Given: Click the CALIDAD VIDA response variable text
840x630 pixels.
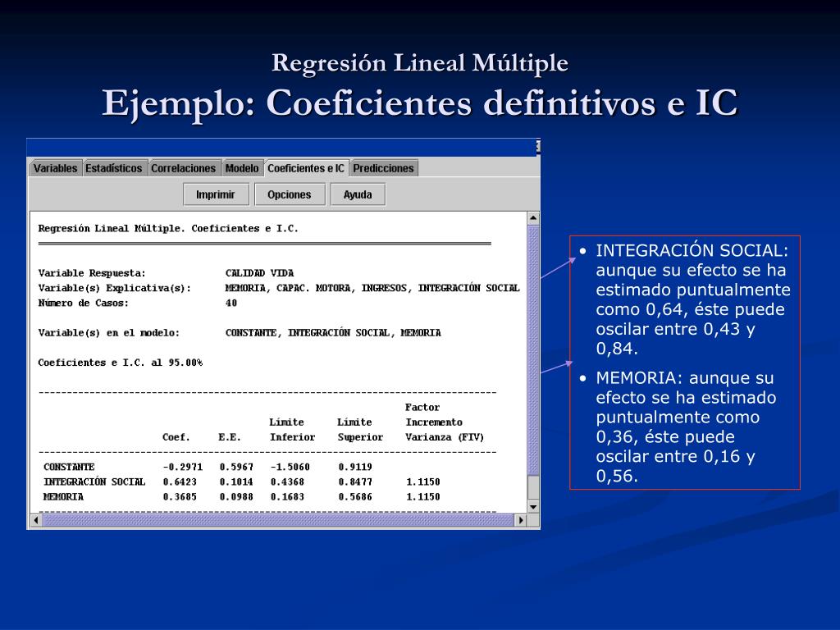Looking at the screenshot, I should coord(259,273).
